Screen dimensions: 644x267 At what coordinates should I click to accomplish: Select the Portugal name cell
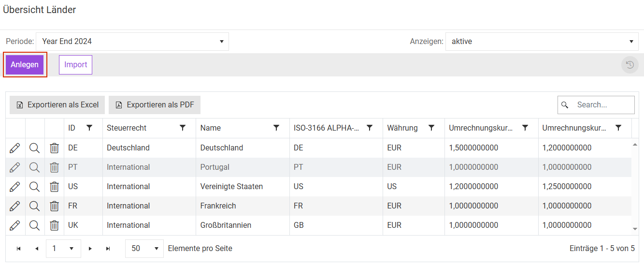(x=243, y=167)
